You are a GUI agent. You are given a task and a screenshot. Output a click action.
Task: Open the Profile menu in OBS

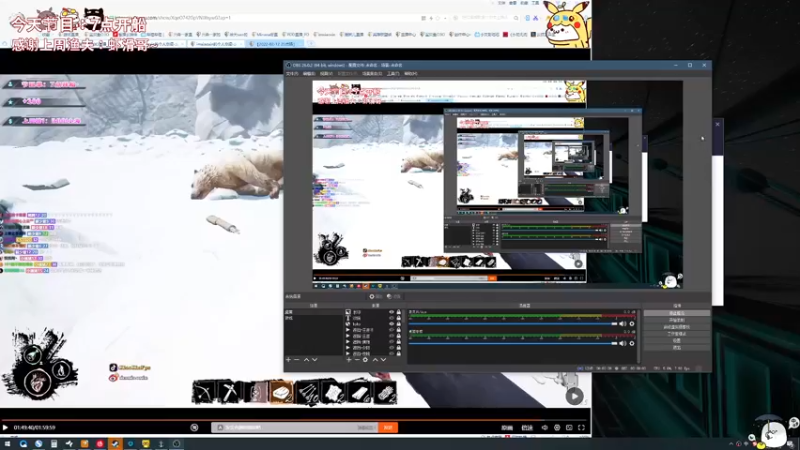(x=347, y=73)
